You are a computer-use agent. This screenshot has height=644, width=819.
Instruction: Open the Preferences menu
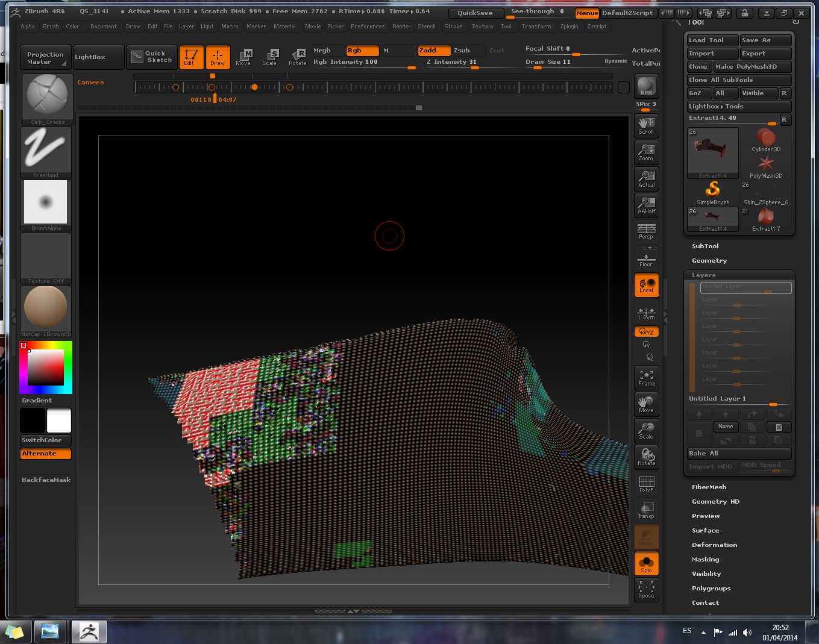pyautogui.click(x=367, y=27)
